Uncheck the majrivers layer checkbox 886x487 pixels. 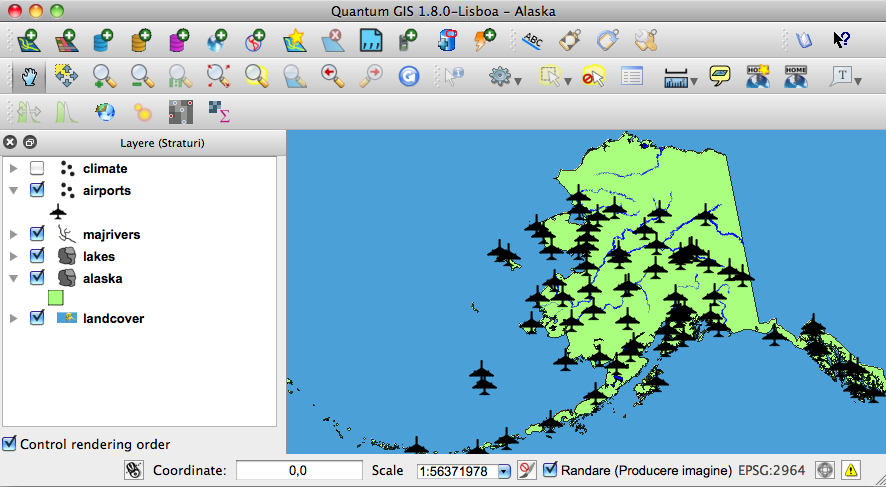click(x=37, y=234)
